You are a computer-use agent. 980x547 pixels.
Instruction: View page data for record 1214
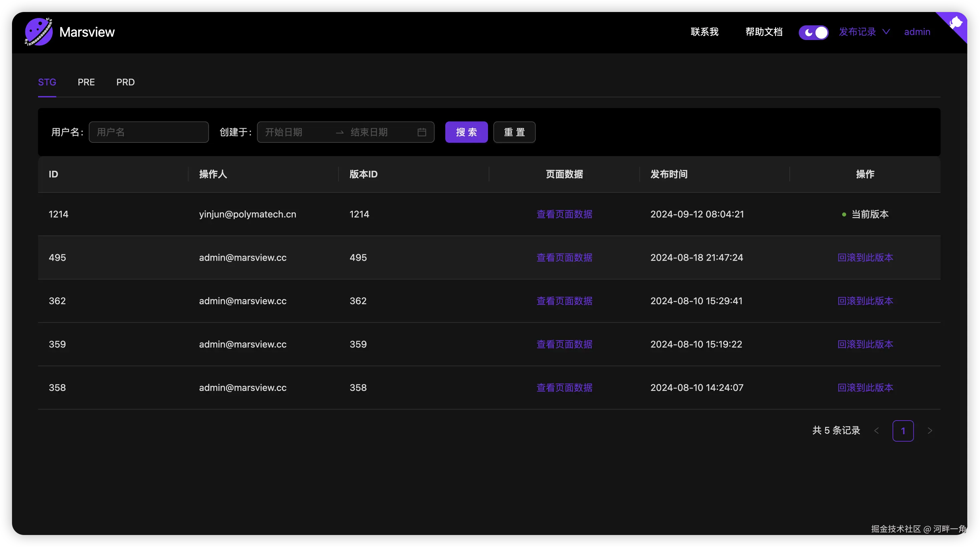564,214
